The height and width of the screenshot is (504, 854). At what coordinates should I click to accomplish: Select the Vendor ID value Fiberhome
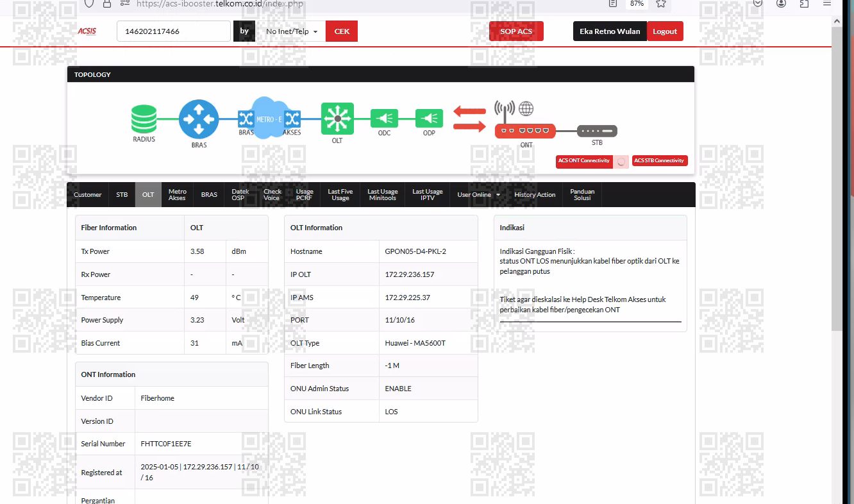point(158,398)
